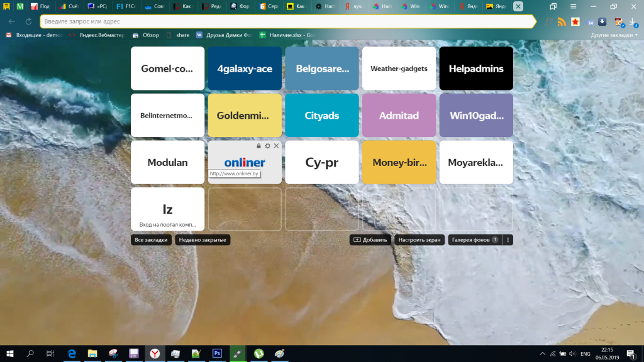The width and height of the screenshot is (644, 362).
Task: Open the green M pinned tab
Action: pos(19,6)
